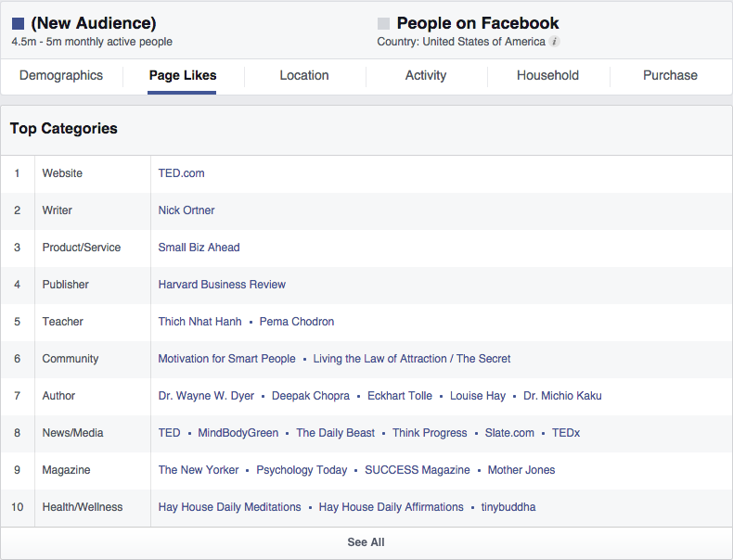Click the Community category label

pos(71,359)
